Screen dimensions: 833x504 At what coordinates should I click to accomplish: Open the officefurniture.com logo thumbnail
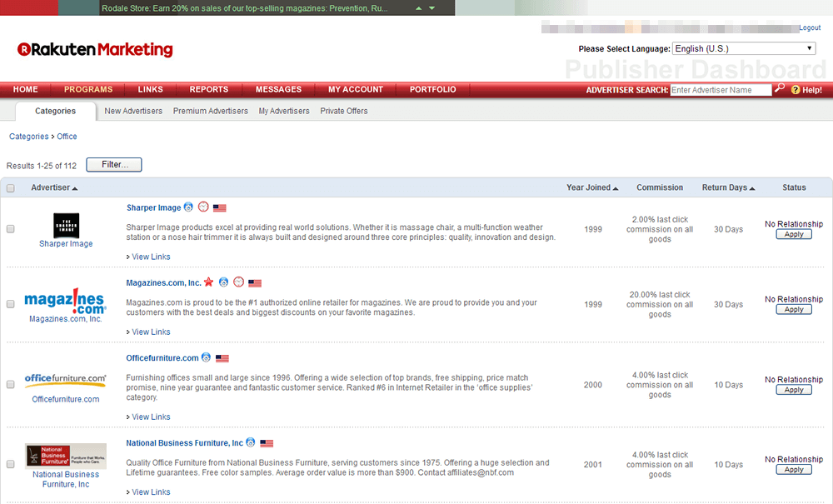[65, 379]
